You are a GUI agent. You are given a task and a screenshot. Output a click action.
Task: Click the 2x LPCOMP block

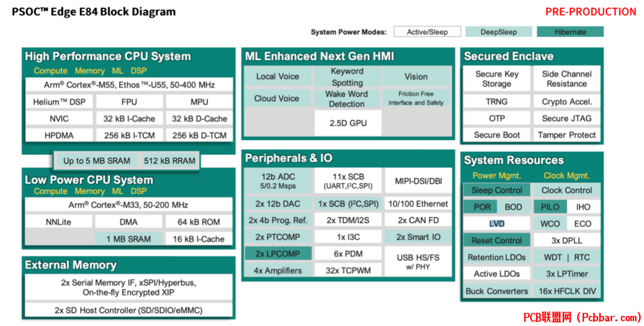point(278,254)
